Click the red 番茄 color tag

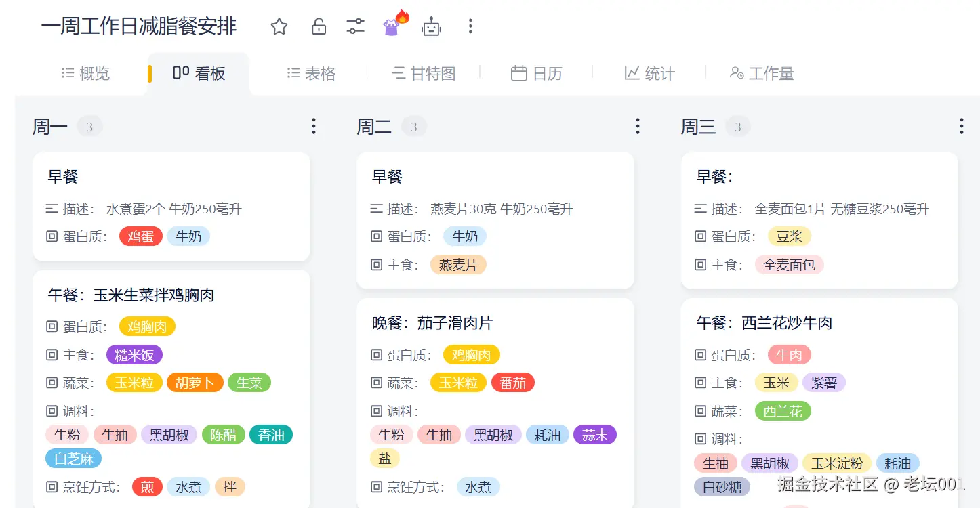click(513, 382)
